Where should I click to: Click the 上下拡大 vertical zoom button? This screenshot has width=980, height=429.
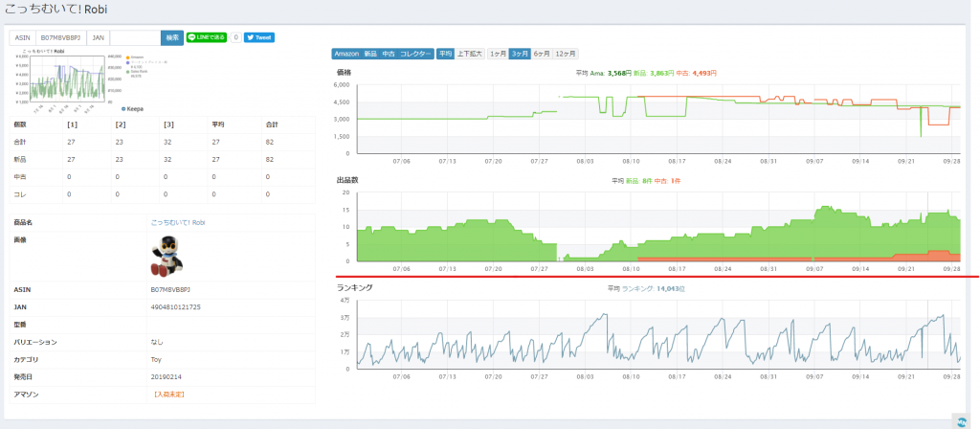(x=470, y=54)
